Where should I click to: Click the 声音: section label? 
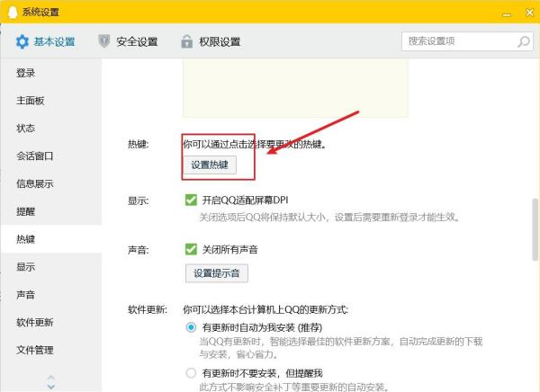click(138, 250)
